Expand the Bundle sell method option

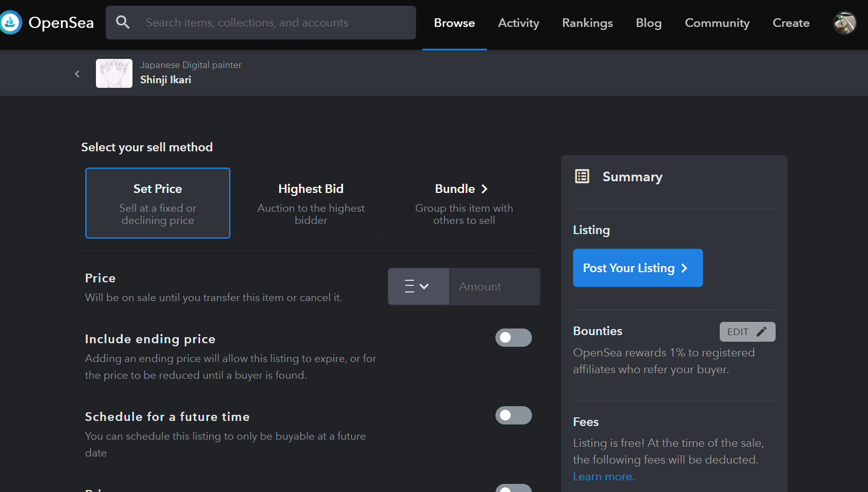coord(464,203)
